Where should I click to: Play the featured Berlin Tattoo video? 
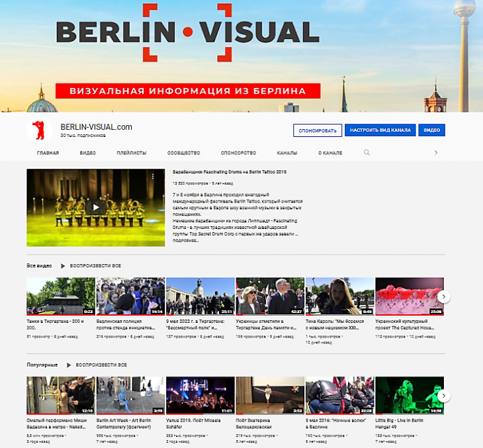pyautogui.click(x=96, y=207)
